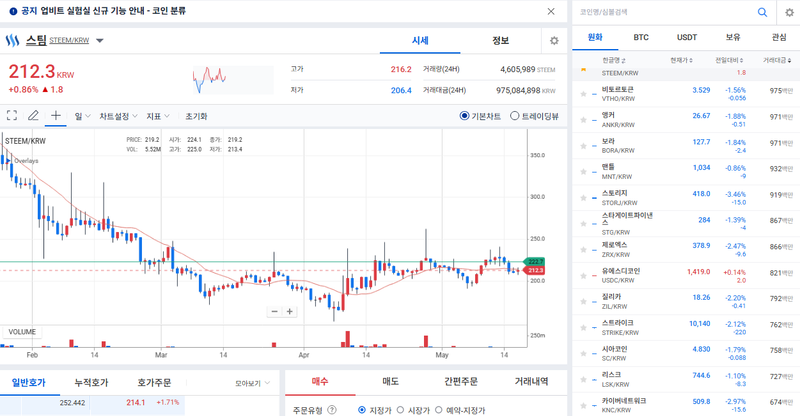Favorite star for 맨틀 MNT/KRW
This screenshot has height=416, width=800.
(583, 172)
